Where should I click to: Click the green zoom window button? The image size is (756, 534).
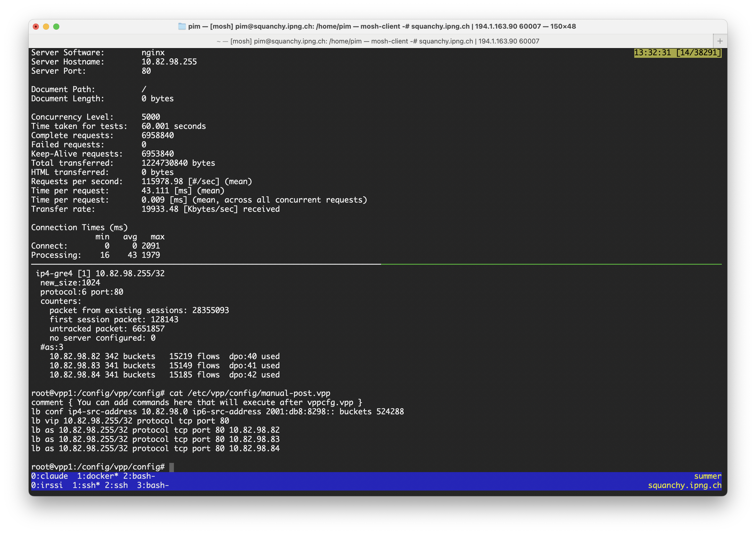56,27
